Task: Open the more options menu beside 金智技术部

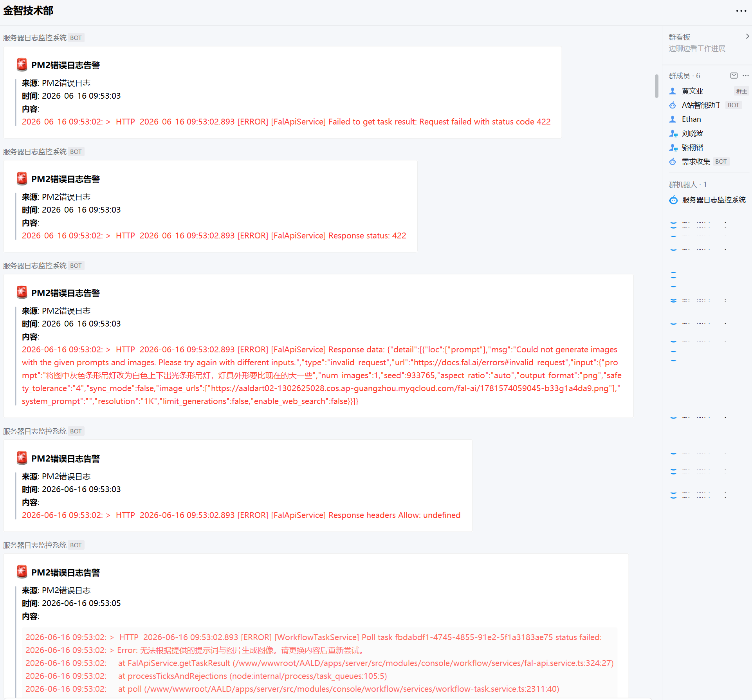Action: tap(741, 11)
